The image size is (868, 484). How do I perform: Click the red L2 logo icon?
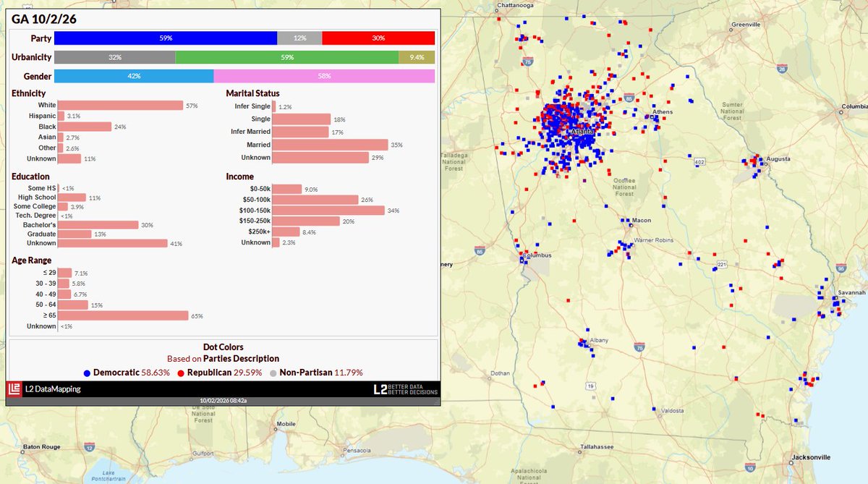tap(14, 389)
